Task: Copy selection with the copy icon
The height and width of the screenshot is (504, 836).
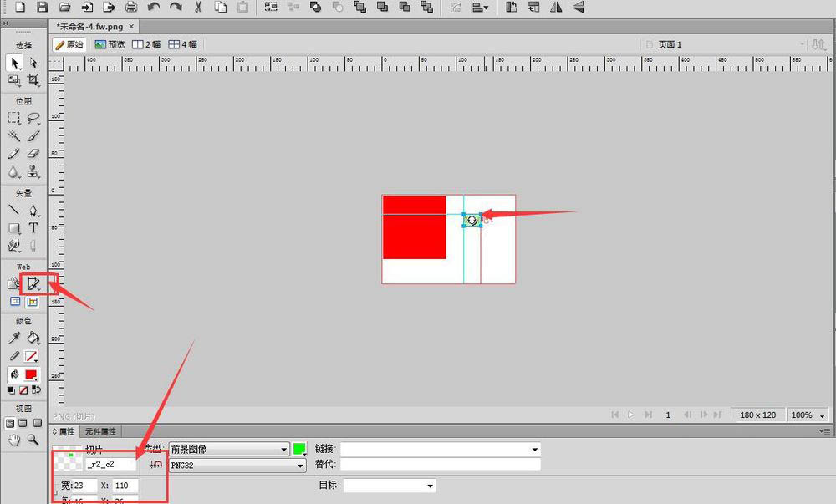Action: [x=220, y=7]
